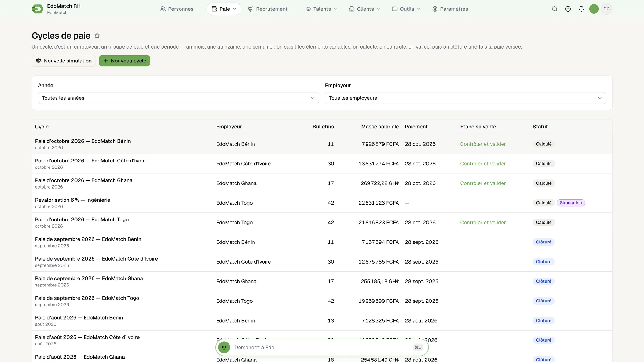Open the Paie menu
644x362 pixels.
pos(224,9)
